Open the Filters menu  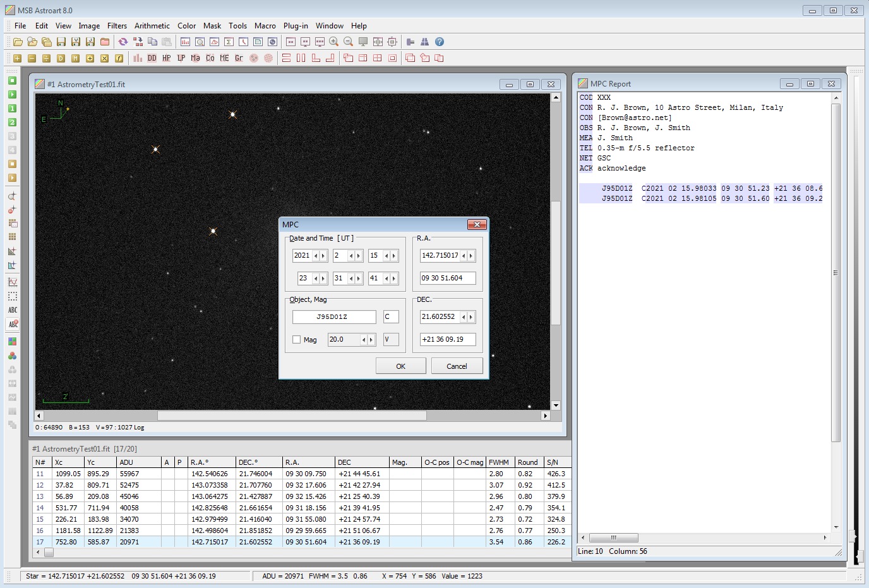(117, 26)
